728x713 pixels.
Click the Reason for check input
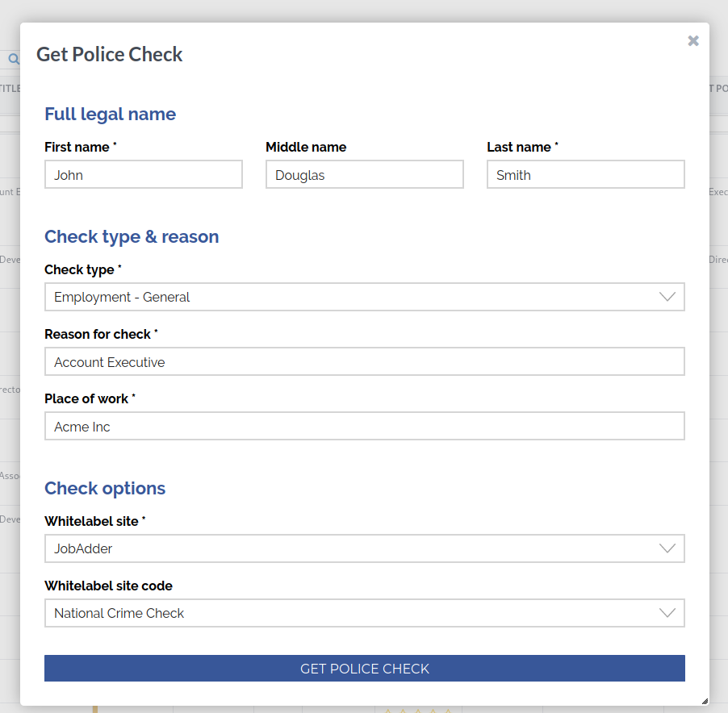pyautogui.click(x=364, y=362)
